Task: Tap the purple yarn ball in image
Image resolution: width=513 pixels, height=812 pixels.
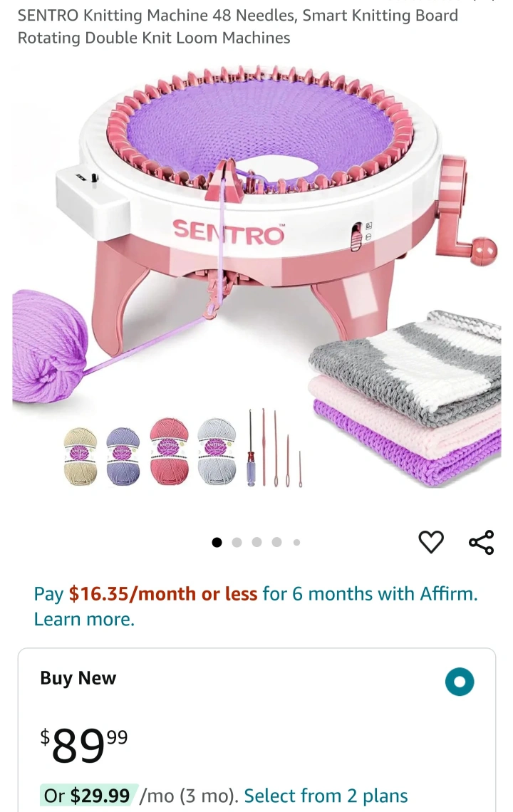Action: tap(50, 345)
